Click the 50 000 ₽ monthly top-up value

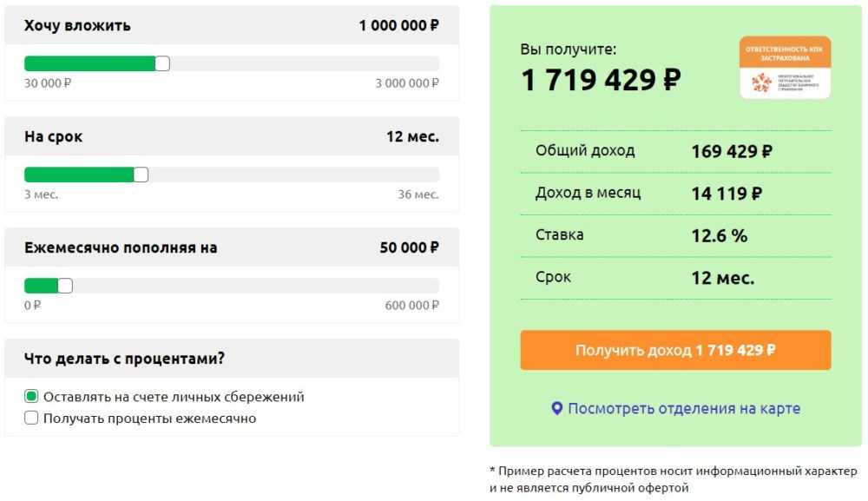[409, 247]
